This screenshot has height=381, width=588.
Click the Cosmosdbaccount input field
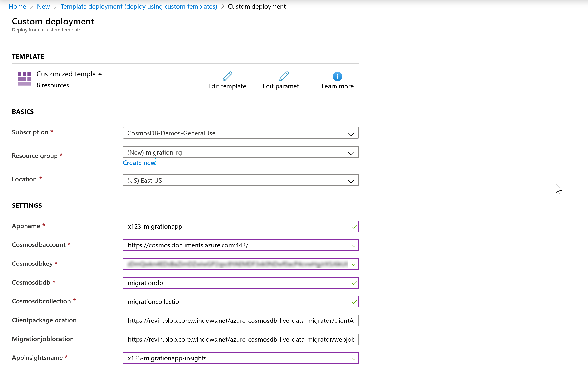240,245
